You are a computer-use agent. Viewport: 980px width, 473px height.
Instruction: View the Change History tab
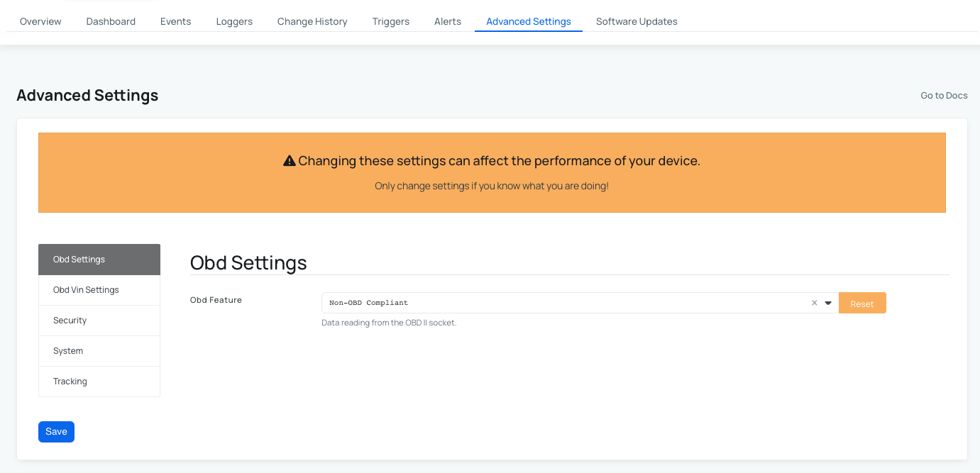[312, 21]
